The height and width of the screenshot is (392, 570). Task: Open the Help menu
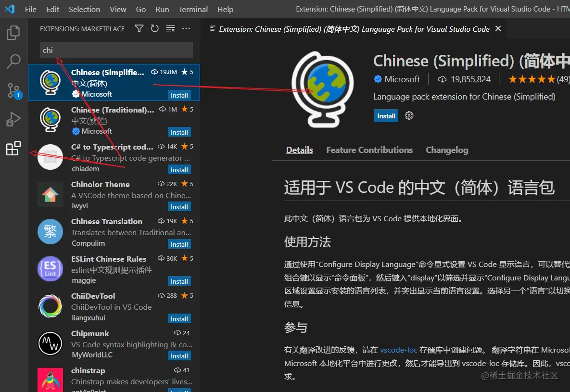click(x=226, y=9)
